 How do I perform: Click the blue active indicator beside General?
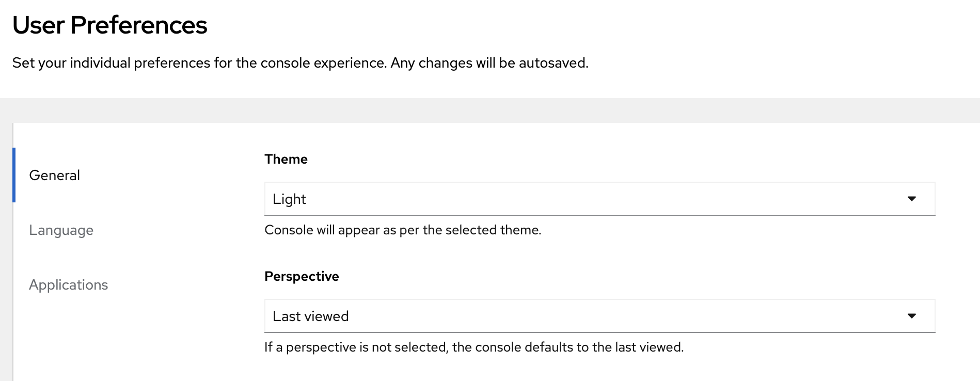[14, 175]
